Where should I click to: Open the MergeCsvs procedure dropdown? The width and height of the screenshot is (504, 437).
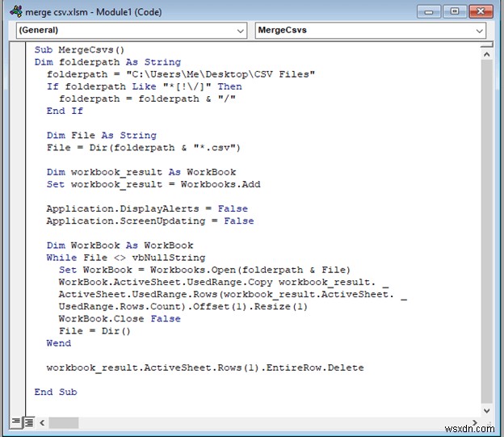[370, 30]
